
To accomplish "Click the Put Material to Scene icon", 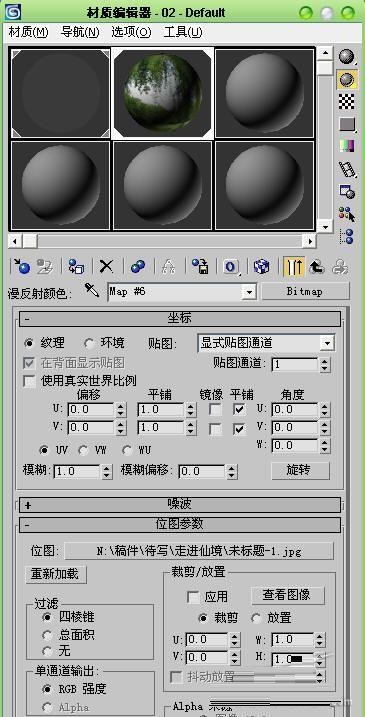I will pos(46,267).
